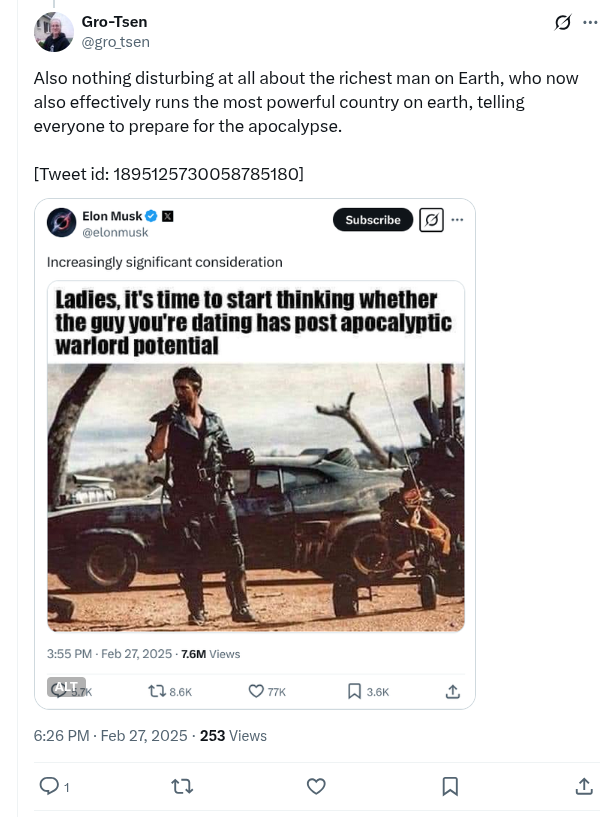Click the Subscribe button on Elon Musk's post
Image resolution: width=605 pixels, height=817 pixels.
(373, 220)
